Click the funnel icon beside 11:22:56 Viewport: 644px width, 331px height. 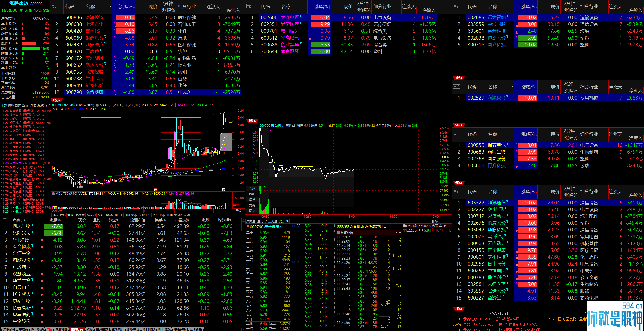click(x=419, y=230)
